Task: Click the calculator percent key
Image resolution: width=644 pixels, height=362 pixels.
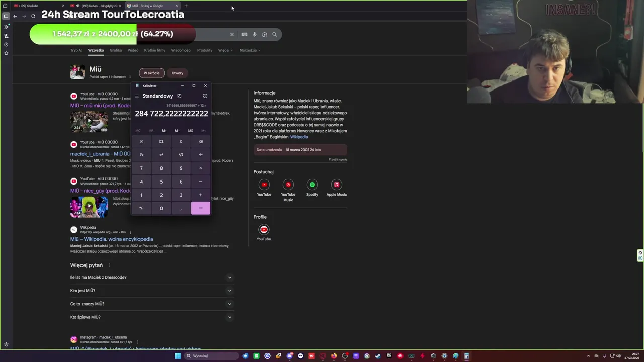Action: (141, 141)
